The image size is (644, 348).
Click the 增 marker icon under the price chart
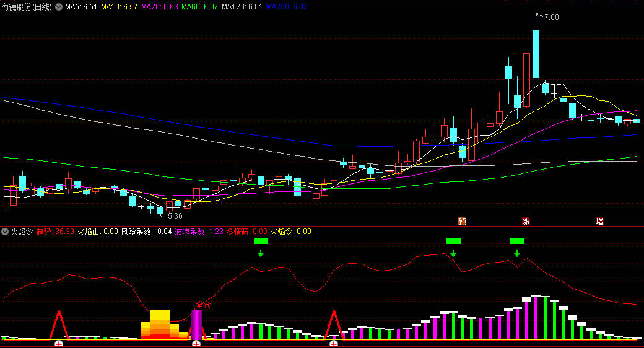[x=599, y=222]
